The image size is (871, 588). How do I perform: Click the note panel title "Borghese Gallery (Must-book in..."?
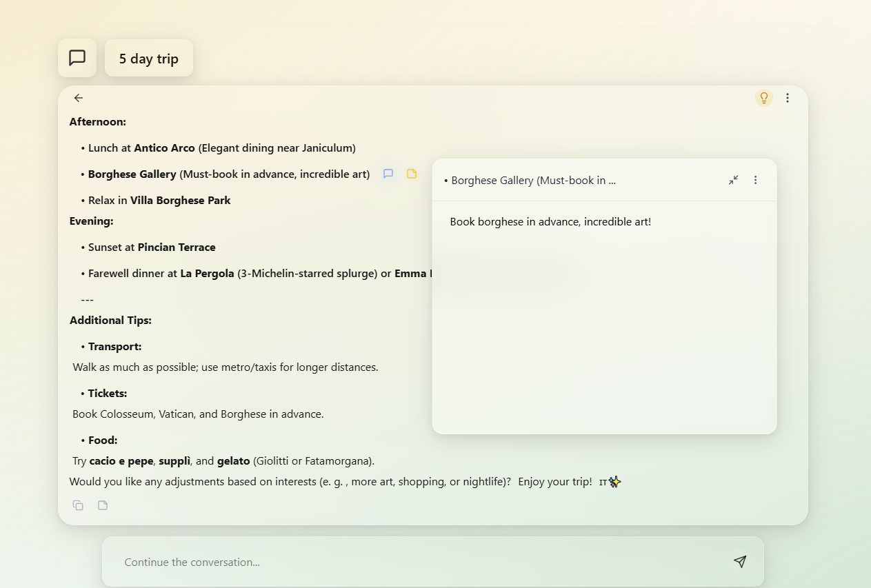pyautogui.click(x=530, y=181)
